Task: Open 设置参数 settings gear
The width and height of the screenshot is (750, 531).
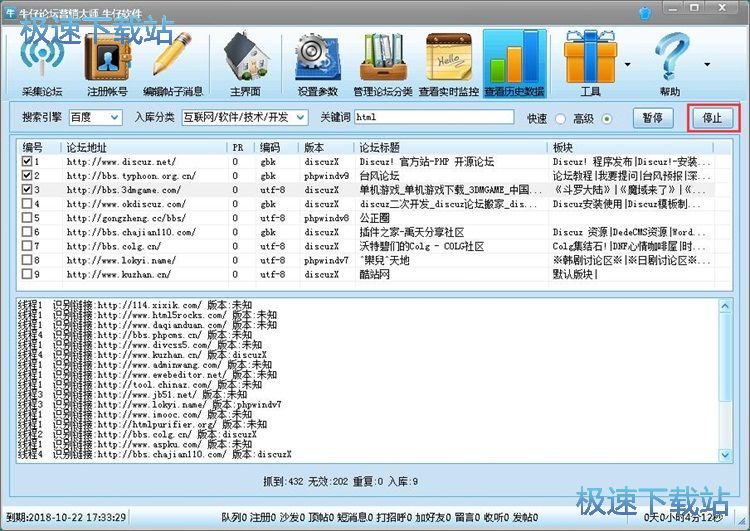Action: pyautogui.click(x=318, y=64)
